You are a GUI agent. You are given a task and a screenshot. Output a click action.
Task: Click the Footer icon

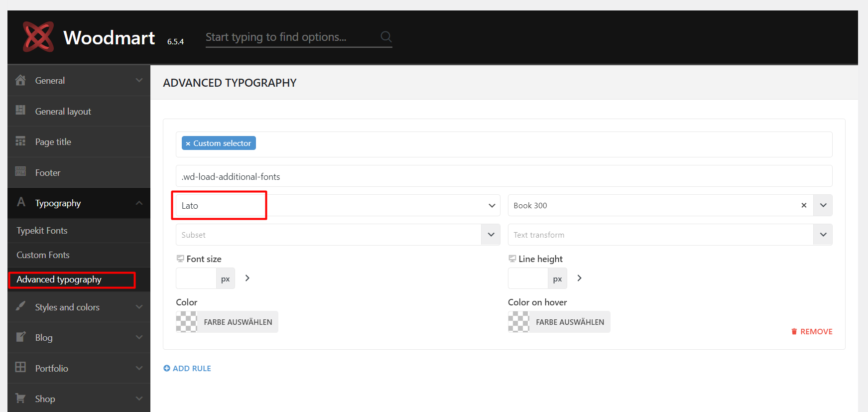20,171
